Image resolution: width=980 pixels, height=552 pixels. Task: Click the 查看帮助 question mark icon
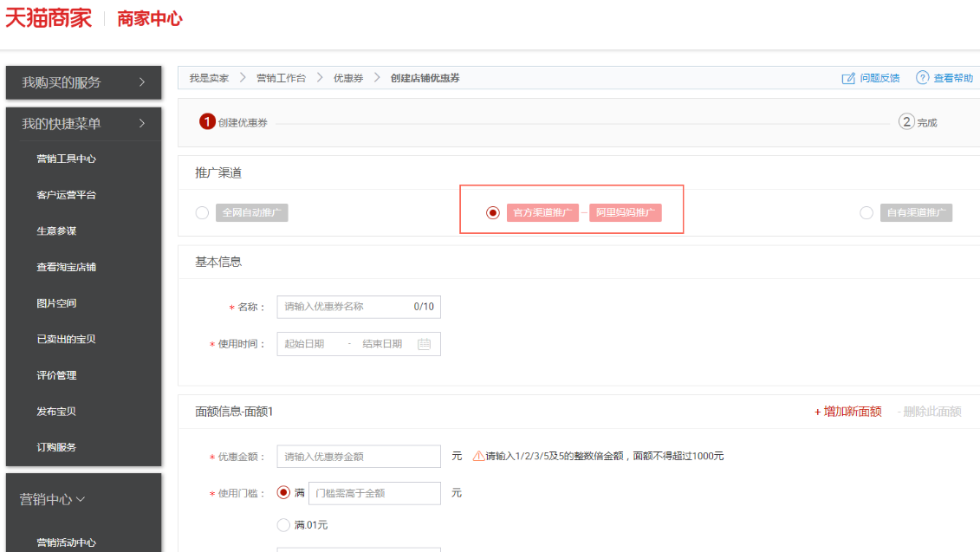922,78
